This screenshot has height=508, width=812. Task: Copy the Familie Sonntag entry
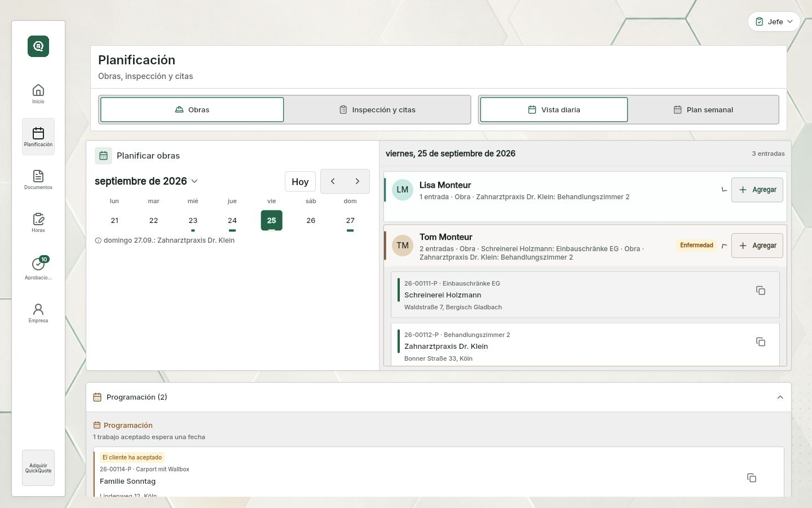pos(752,478)
